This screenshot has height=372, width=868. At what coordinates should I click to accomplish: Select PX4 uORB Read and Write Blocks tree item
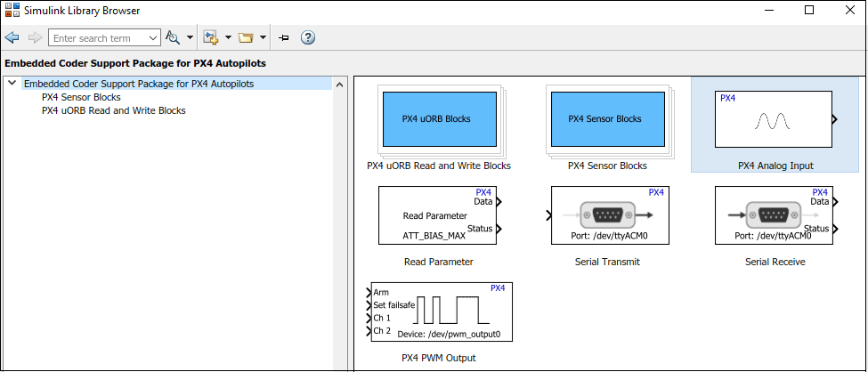[113, 110]
